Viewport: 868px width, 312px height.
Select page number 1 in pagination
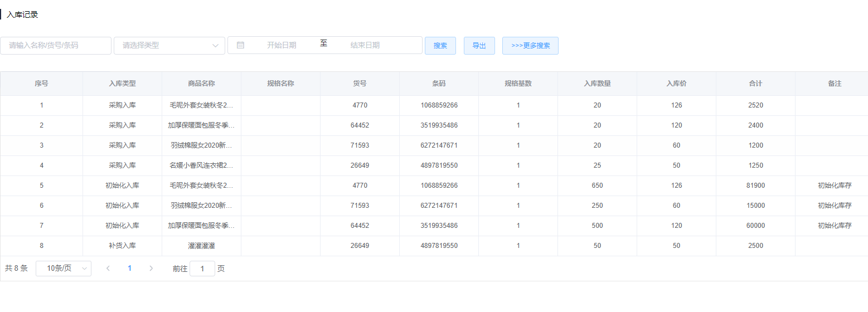point(130,269)
